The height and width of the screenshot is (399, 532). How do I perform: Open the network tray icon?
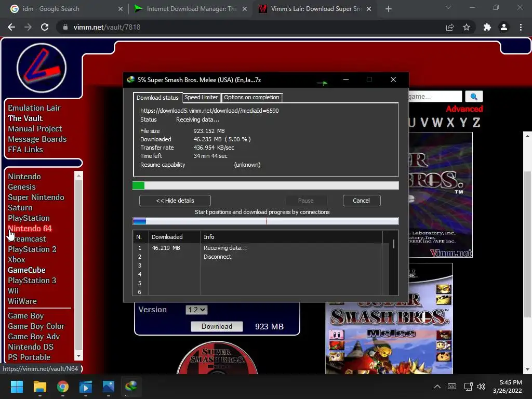tap(469, 387)
